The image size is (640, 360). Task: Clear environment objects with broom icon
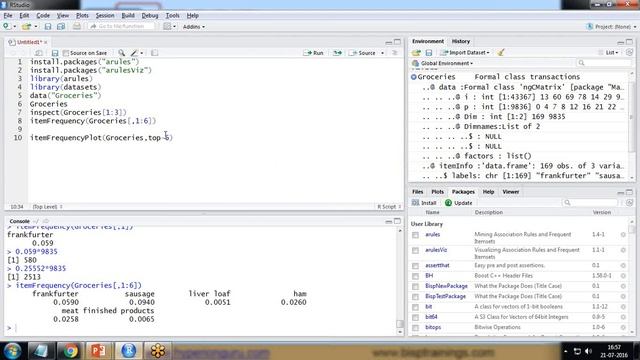click(x=501, y=52)
